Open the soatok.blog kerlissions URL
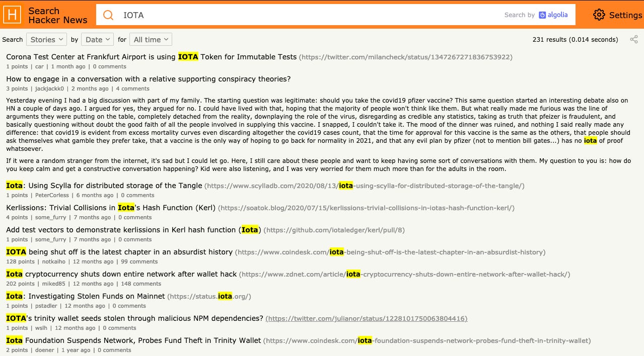 tap(367, 208)
